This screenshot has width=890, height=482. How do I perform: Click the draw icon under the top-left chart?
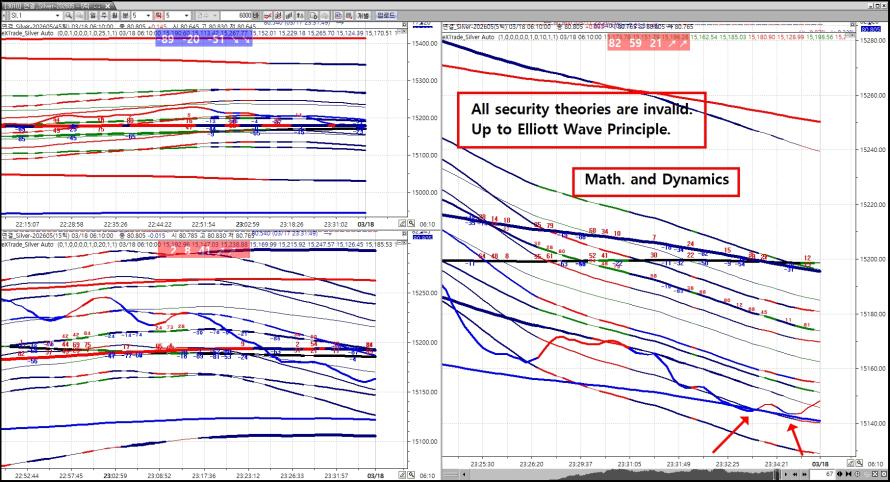pyautogui.click(x=402, y=224)
